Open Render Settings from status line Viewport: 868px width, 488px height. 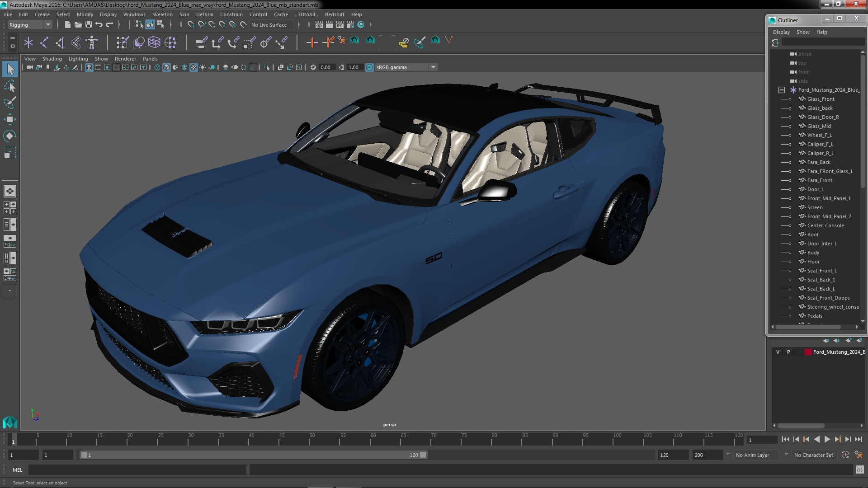(350, 25)
